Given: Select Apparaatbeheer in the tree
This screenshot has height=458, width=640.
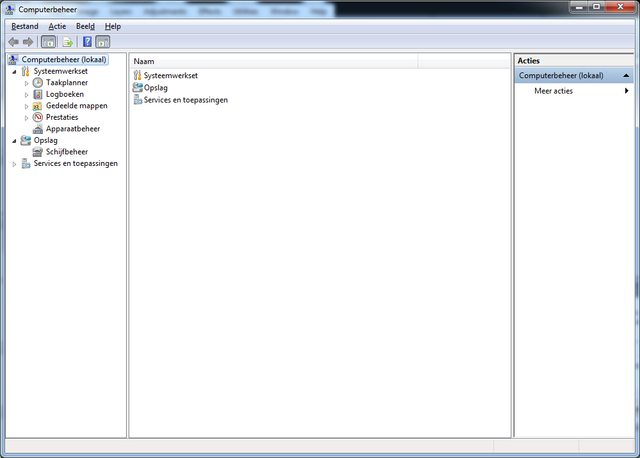Looking at the screenshot, I should pyautogui.click(x=73, y=129).
